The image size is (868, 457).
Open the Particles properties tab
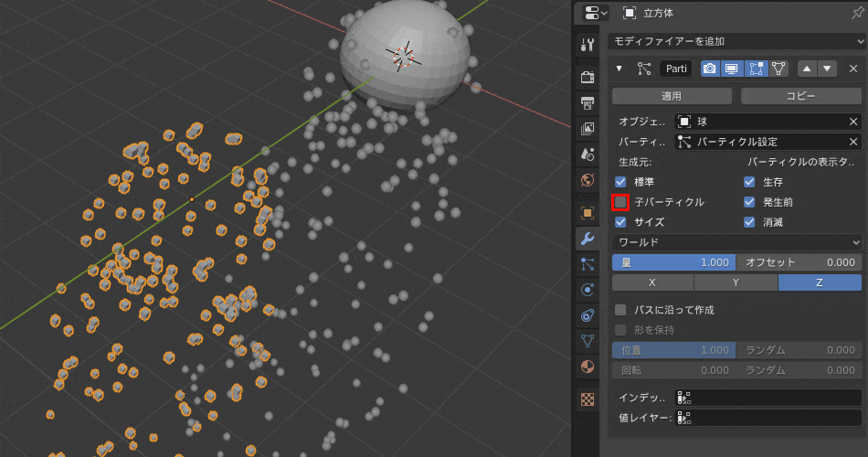587,264
